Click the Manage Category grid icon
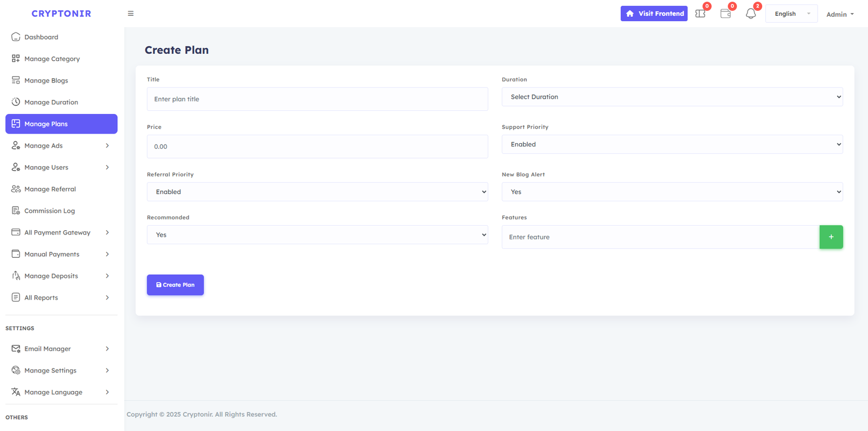868x431 pixels. [x=16, y=59]
